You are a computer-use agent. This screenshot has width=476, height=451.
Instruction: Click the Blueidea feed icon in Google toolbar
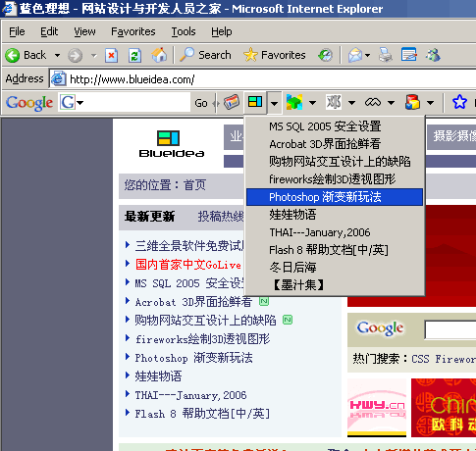point(255,102)
